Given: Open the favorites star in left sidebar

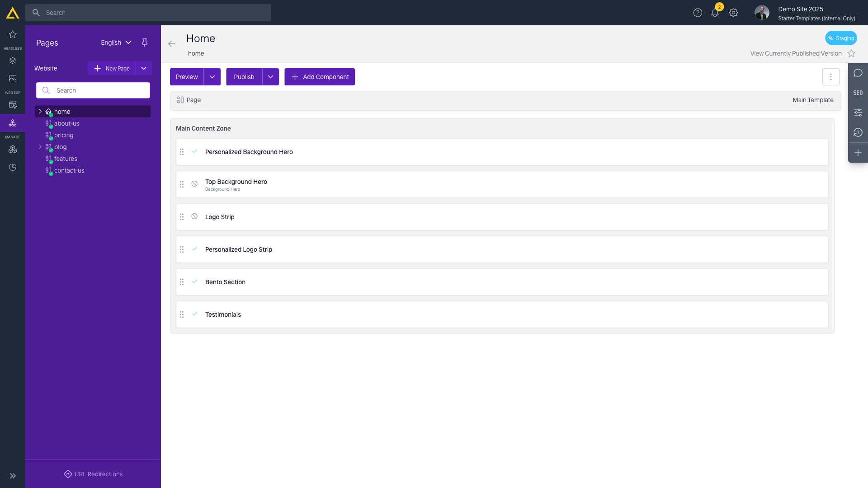Looking at the screenshot, I should (x=13, y=34).
